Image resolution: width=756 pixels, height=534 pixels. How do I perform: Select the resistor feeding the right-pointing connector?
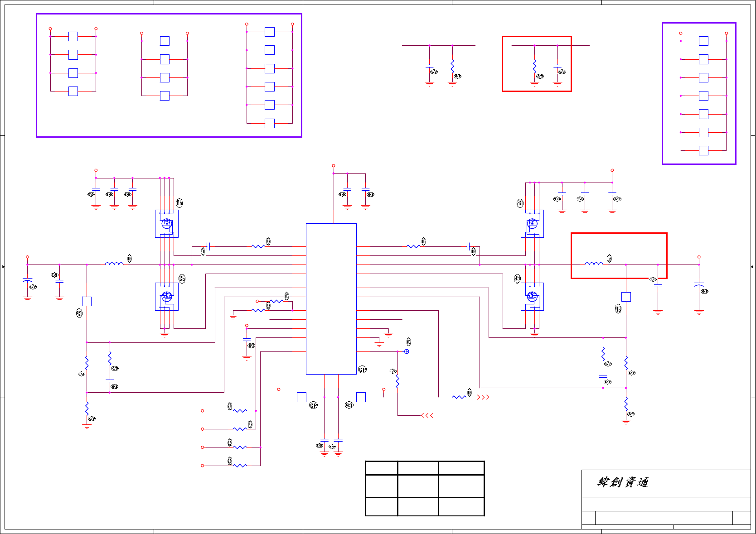pos(459,397)
